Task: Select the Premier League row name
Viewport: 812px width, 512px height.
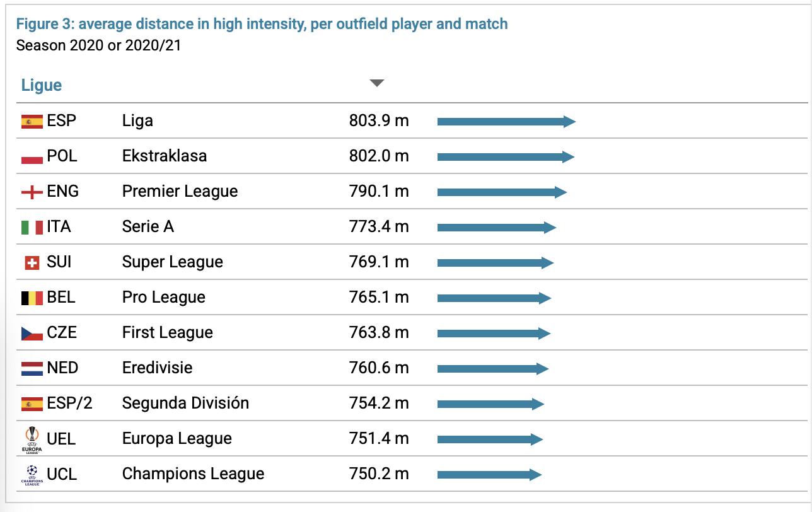Action: click(x=180, y=192)
